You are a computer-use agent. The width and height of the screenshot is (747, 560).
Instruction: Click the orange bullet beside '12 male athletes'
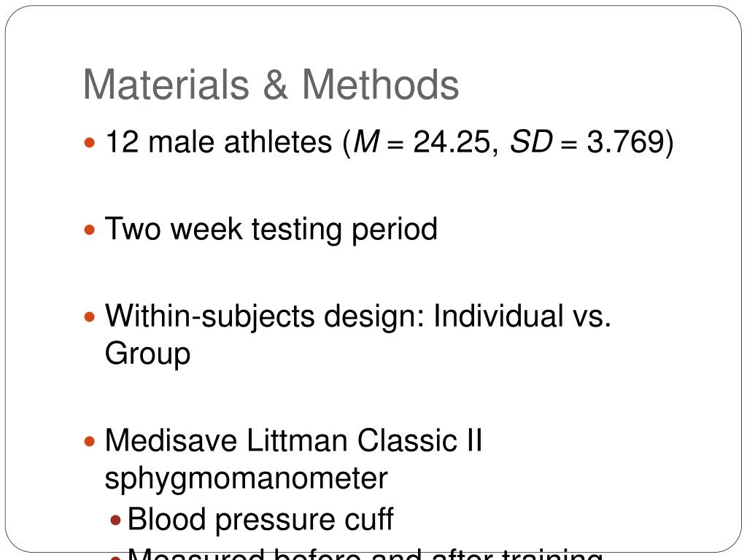point(90,142)
